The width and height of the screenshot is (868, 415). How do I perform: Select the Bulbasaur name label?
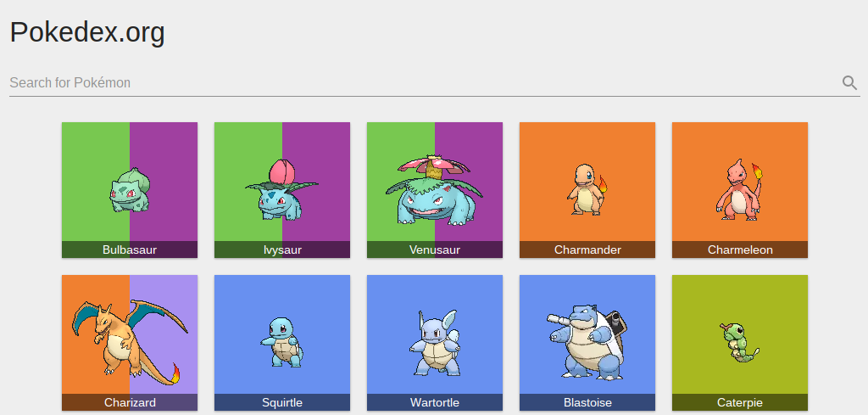pos(130,250)
